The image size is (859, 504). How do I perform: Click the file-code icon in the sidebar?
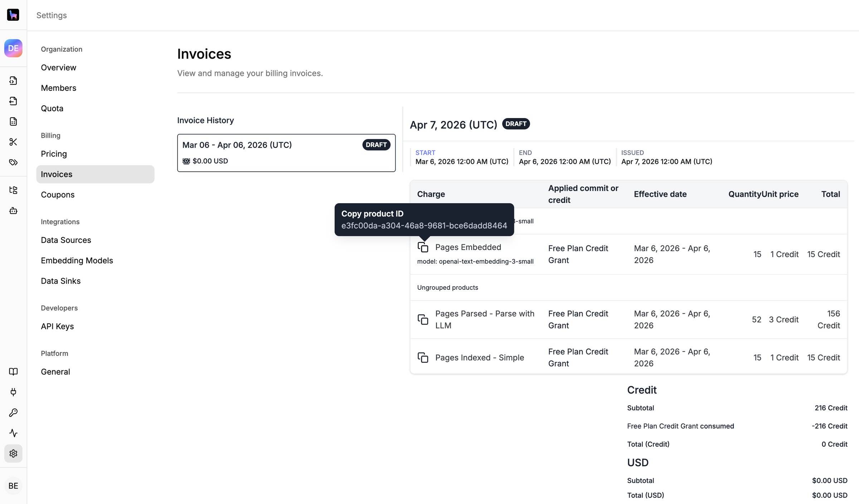coord(13,80)
